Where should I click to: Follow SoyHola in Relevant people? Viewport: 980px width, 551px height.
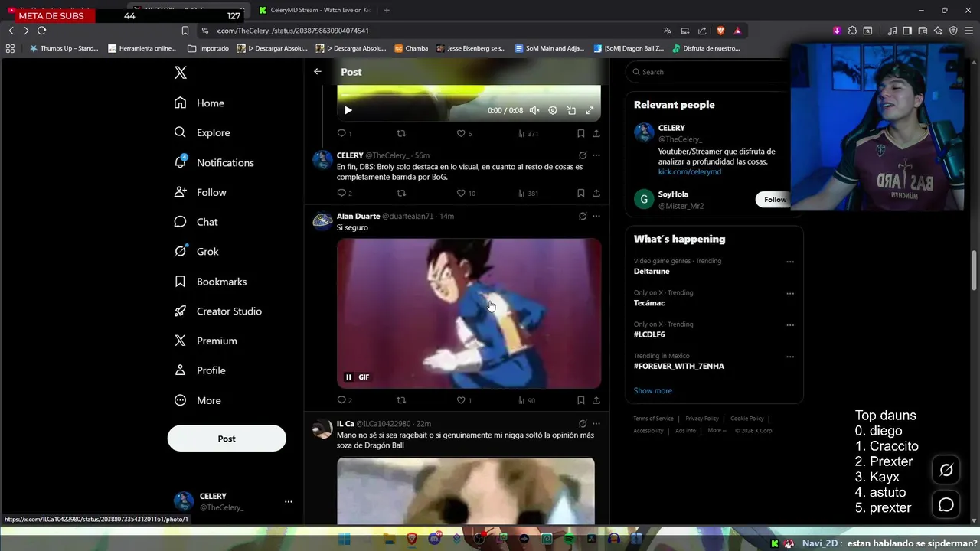(x=773, y=200)
